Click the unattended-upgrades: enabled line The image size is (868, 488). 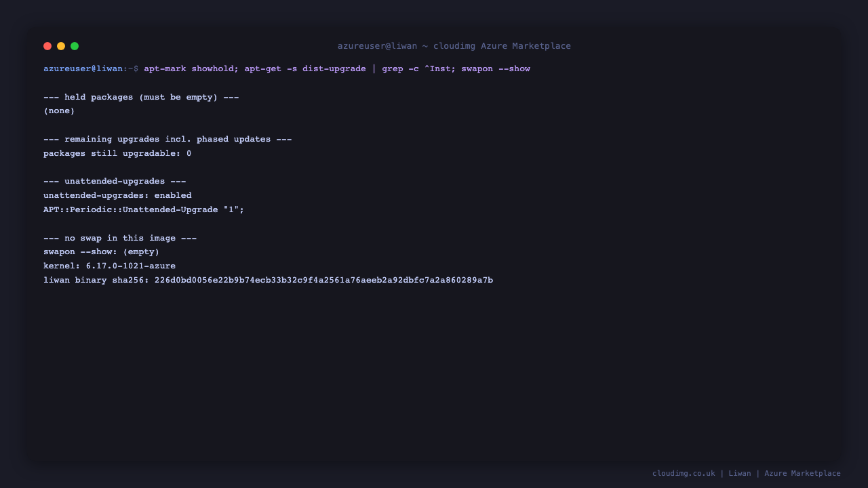(x=117, y=196)
